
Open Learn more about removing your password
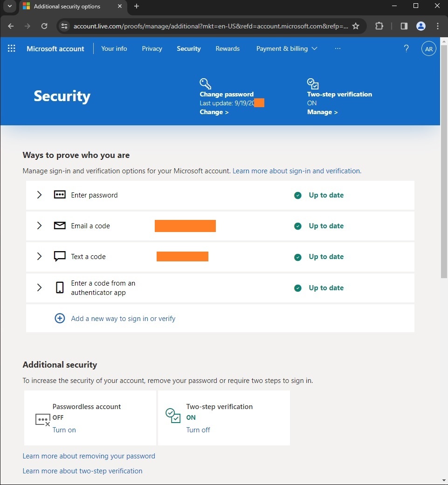tap(89, 456)
